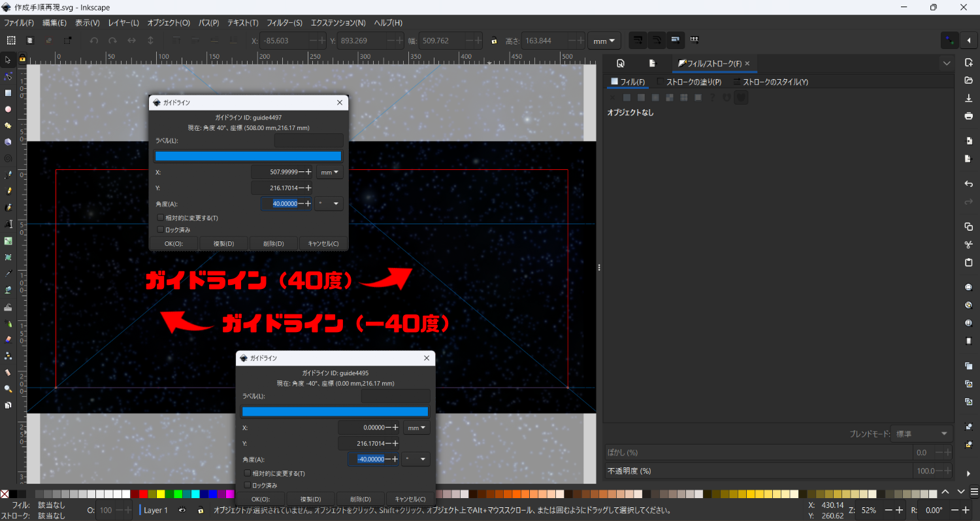Click キャンセル(C) in guide4495 dialog

(410, 499)
